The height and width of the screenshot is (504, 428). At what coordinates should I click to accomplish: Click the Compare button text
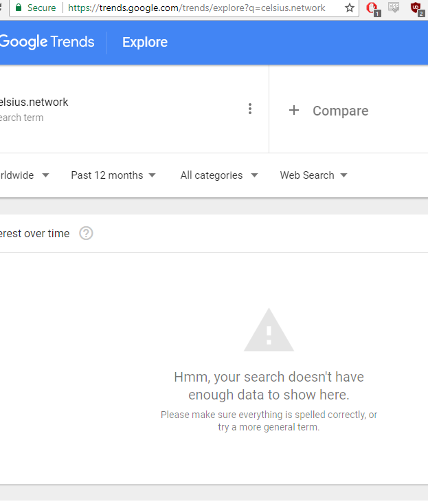(x=340, y=111)
